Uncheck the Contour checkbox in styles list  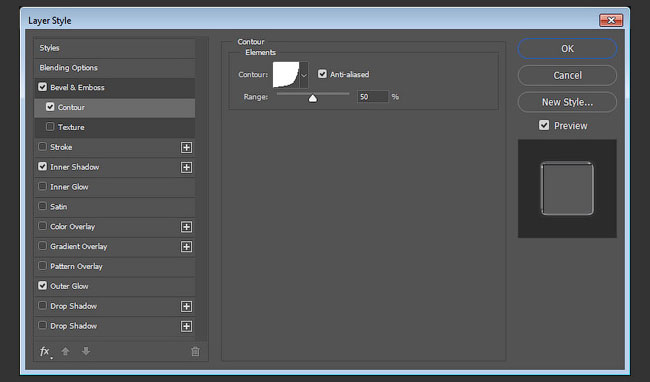(x=50, y=107)
